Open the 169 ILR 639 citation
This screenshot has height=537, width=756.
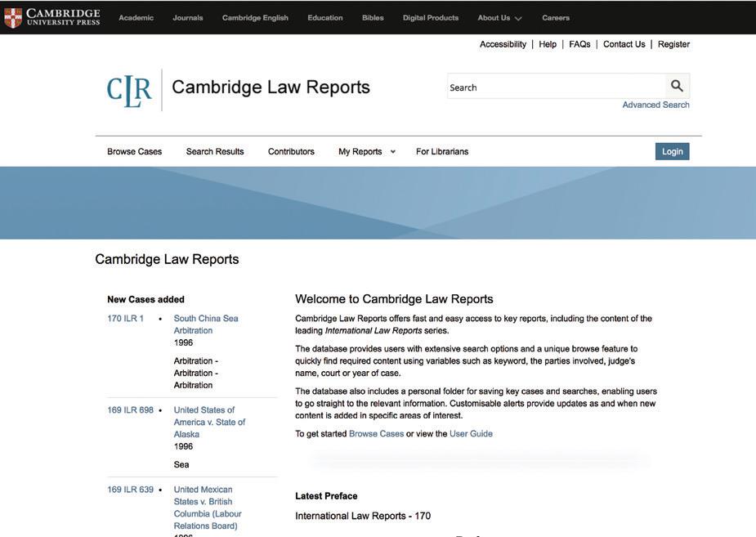point(130,490)
